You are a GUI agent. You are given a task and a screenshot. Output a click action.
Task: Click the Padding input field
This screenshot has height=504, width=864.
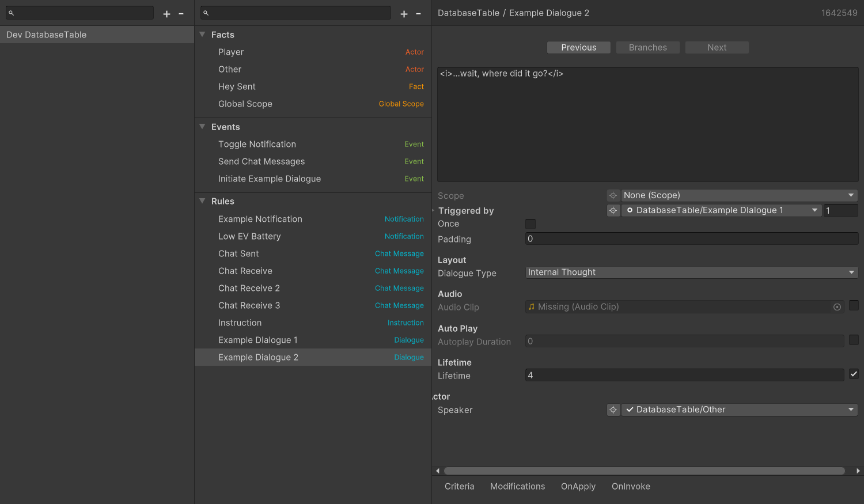point(692,239)
